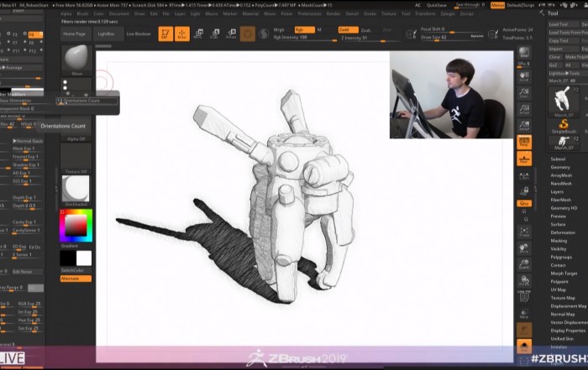The width and height of the screenshot is (588, 370).
Task: Click the Scale transform icon
Action: (214, 34)
